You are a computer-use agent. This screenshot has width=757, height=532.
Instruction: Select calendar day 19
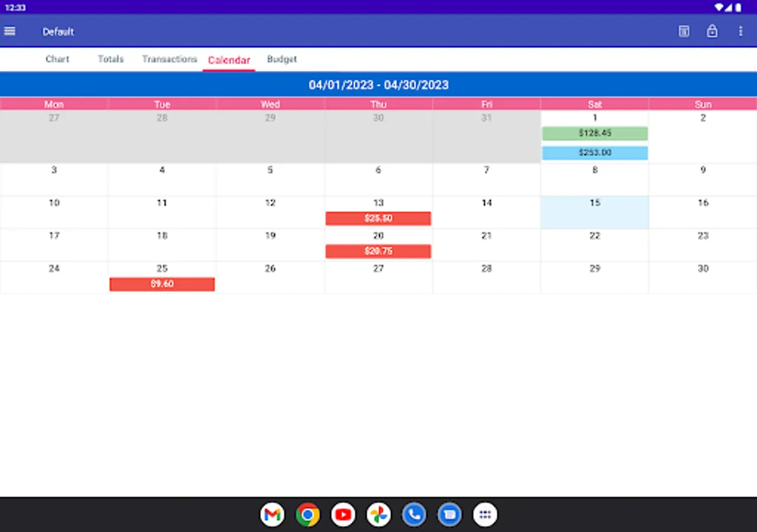click(x=270, y=245)
